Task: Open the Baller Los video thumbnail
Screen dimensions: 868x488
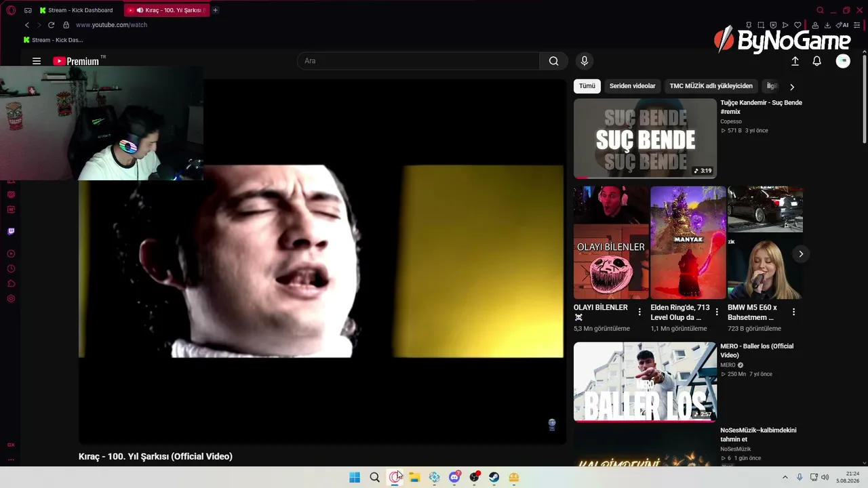Action: (x=645, y=382)
